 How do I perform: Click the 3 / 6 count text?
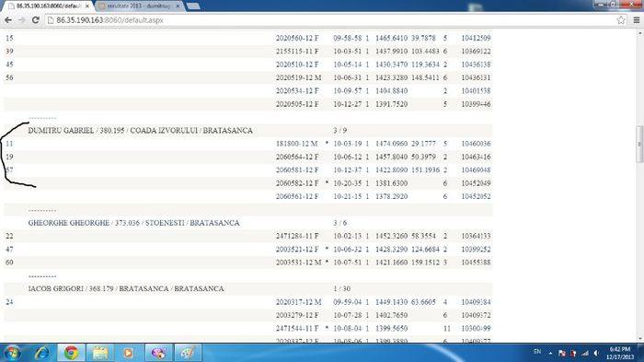[339, 223]
